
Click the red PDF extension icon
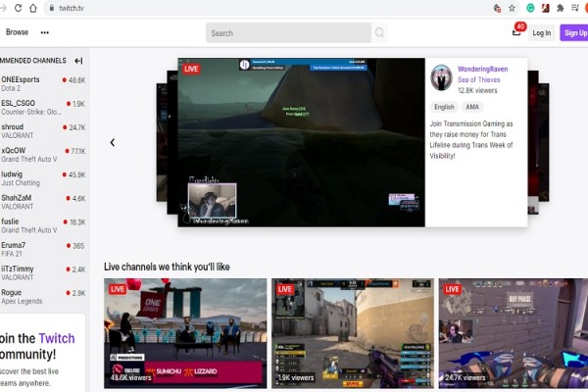point(546,8)
